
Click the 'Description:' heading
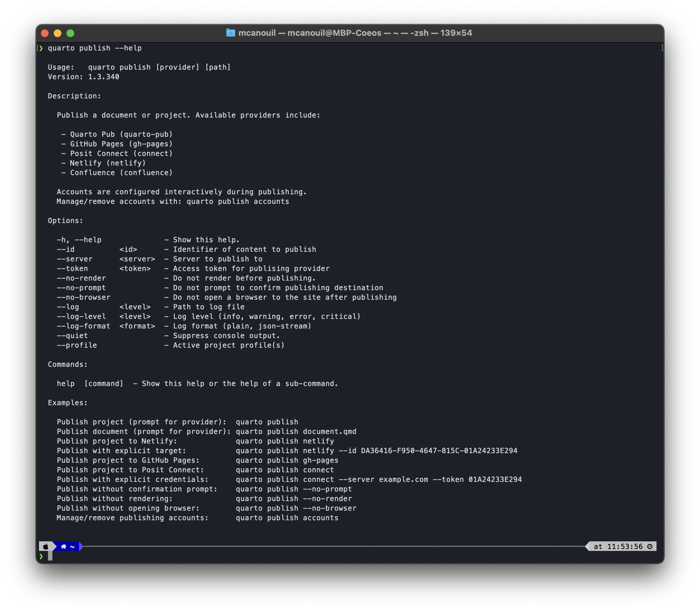(74, 96)
